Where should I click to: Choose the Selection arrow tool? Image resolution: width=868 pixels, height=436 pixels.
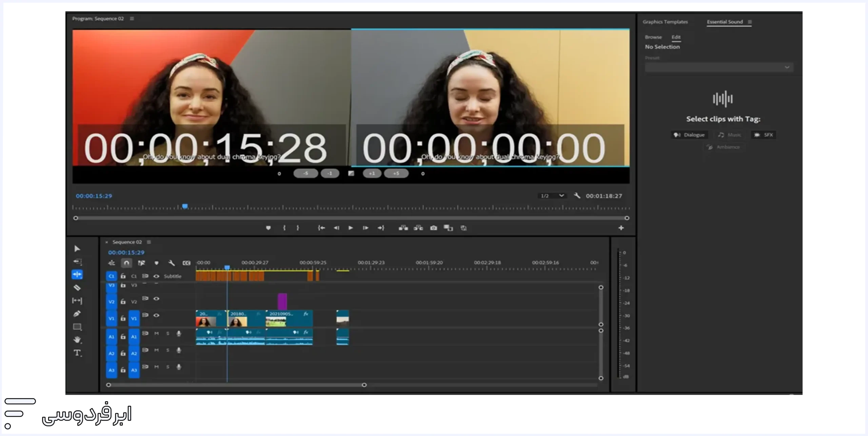point(77,249)
